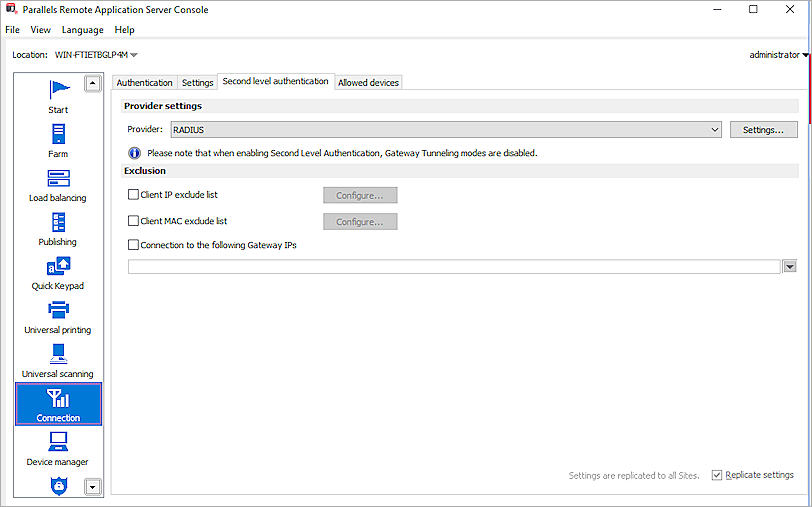Open the Start category in sidebar
The height and width of the screenshot is (507, 812).
(58, 96)
